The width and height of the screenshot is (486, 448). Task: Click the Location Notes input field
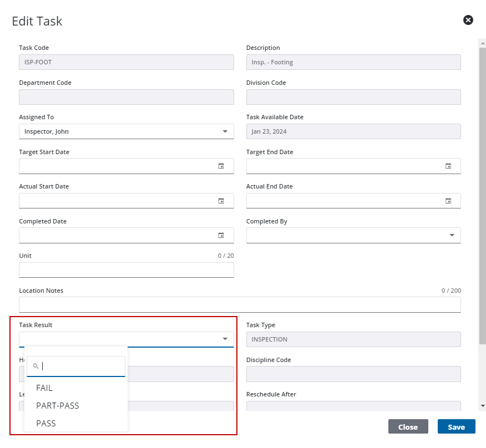tap(240, 304)
